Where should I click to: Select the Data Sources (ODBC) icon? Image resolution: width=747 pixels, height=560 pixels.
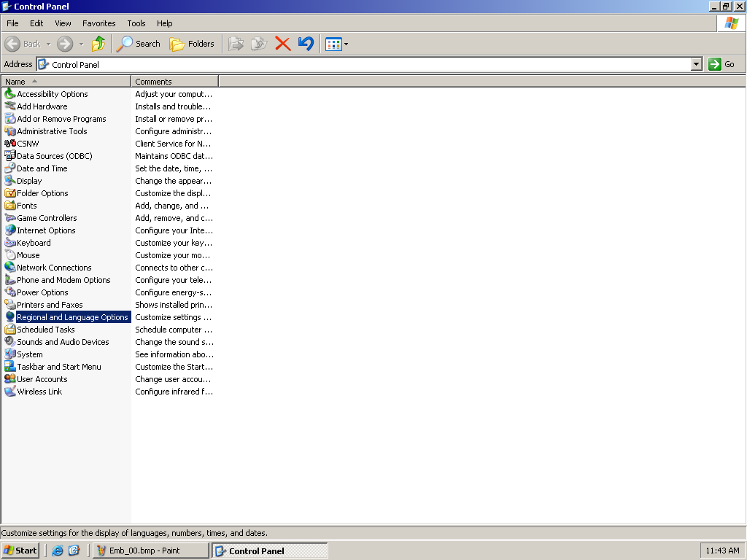10,156
